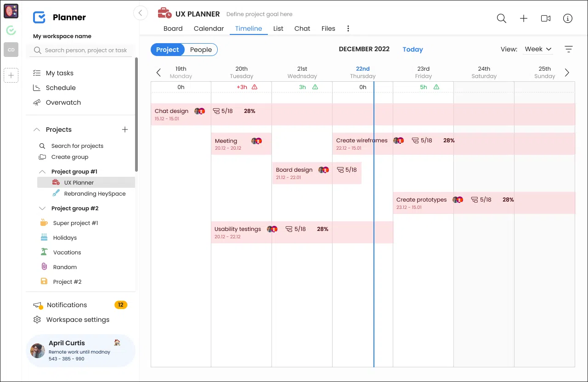Open Workspace settings gear icon
Viewport: 588px width, 382px height.
point(37,320)
